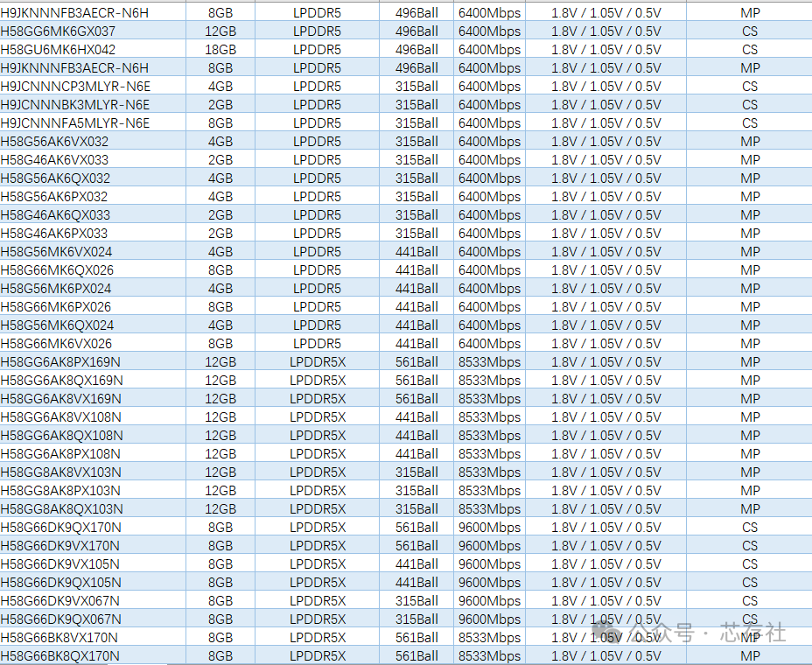The height and width of the screenshot is (665, 812).
Task: Click MP status in H58GG8AK8PX103N row
Action: click(x=751, y=491)
